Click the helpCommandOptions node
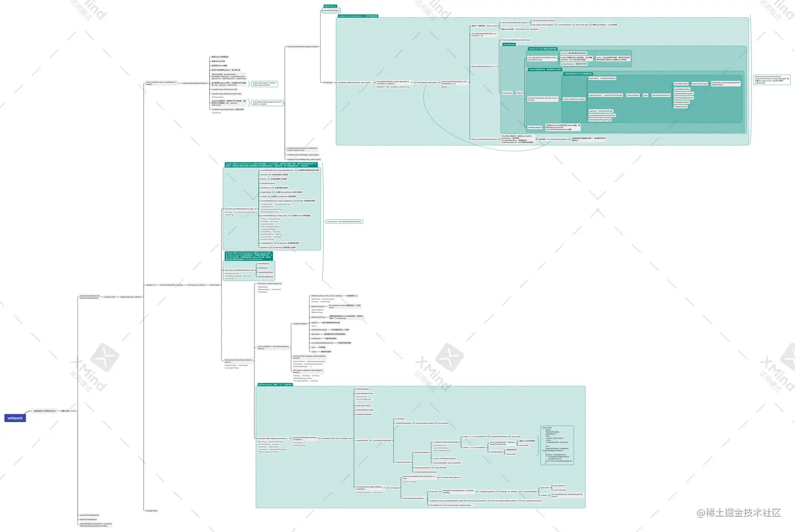The image size is (795, 532). pyautogui.click(x=88, y=519)
